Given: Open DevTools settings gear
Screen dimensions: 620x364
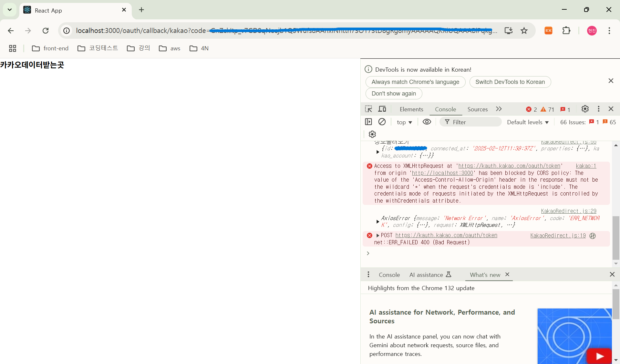Looking at the screenshot, I should pos(585,109).
